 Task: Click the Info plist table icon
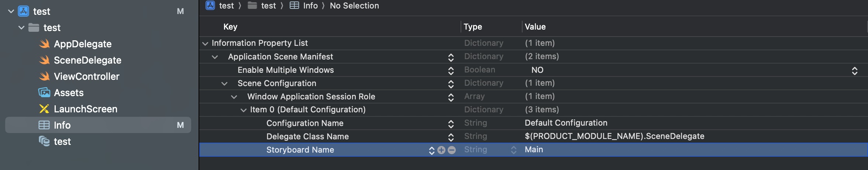(x=44, y=125)
